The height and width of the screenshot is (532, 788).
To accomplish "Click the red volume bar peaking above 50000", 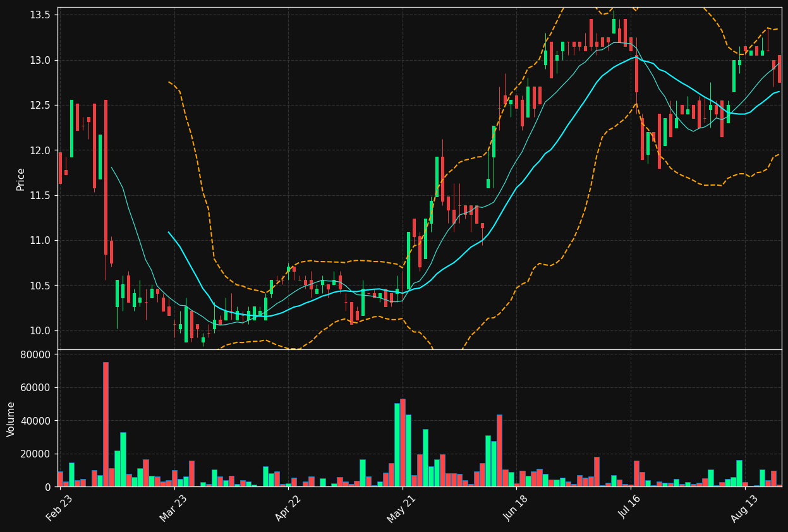I will click(x=403, y=443).
